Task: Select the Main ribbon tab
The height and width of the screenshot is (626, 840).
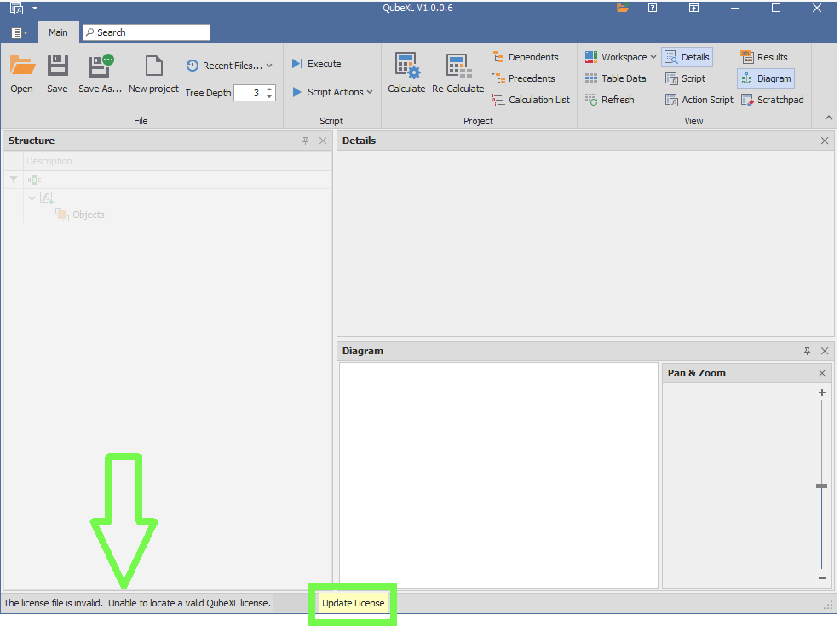Action: pyautogui.click(x=58, y=32)
